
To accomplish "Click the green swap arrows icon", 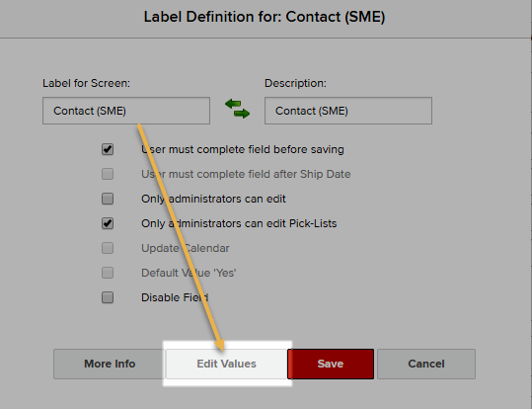I will [238, 109].
